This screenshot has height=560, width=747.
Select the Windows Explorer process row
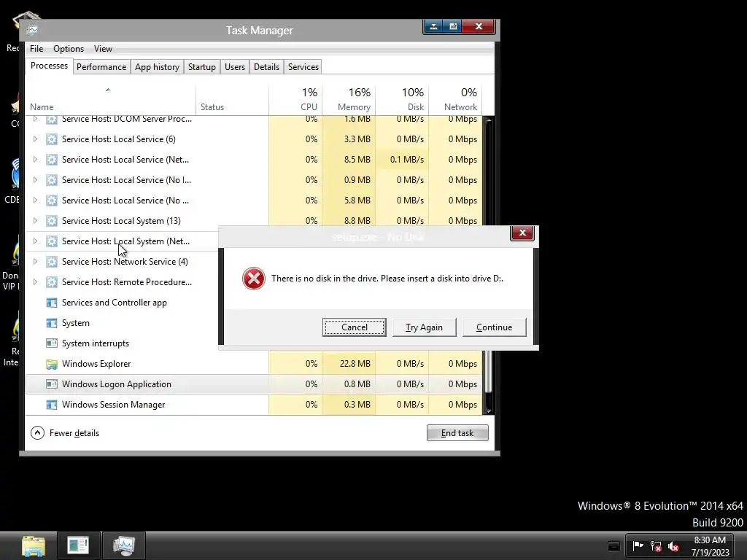click(254, 364)
